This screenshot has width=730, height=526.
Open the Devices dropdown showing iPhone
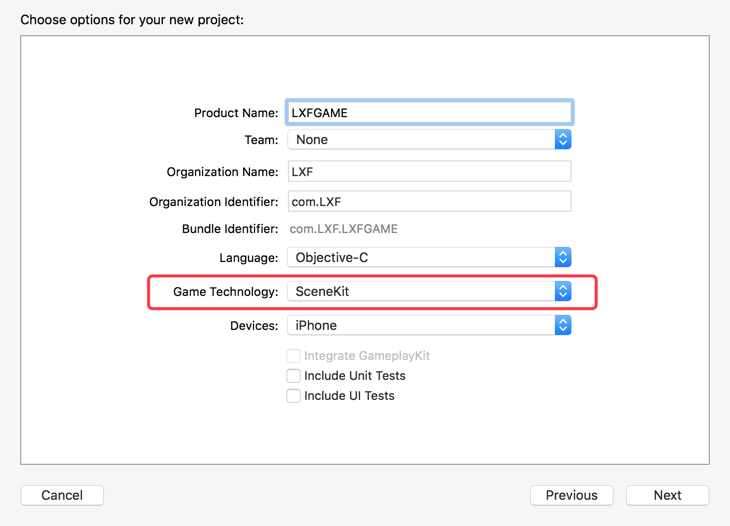[421, 326]
